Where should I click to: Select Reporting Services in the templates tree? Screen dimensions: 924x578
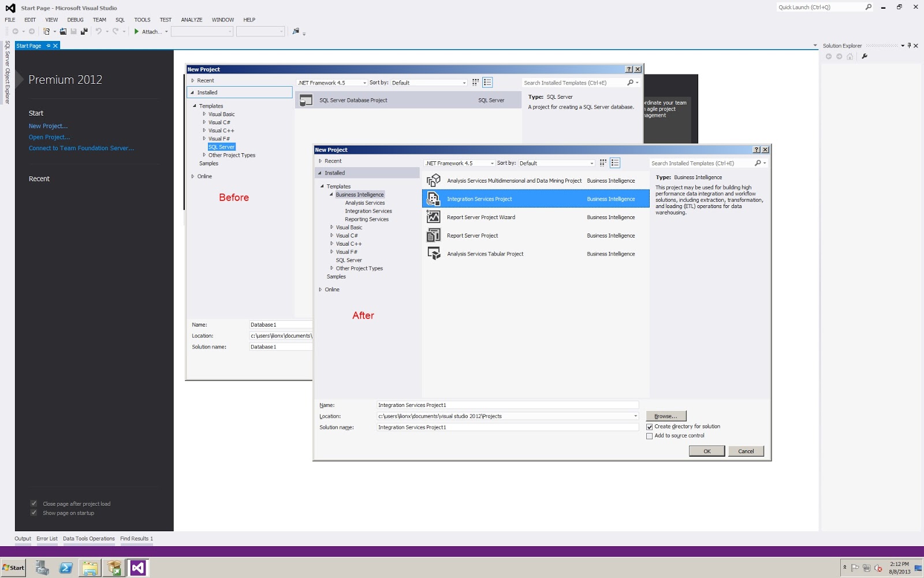coord(367,219)
